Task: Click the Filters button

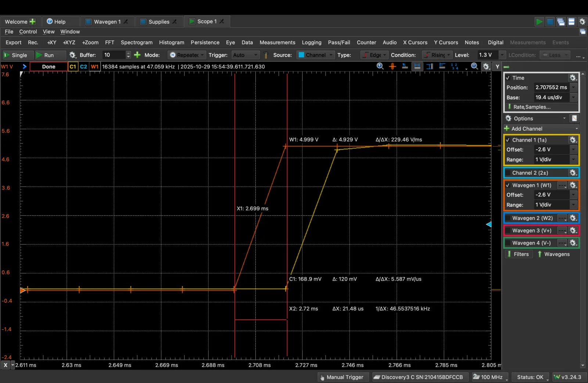Action: tap(519, 254)
